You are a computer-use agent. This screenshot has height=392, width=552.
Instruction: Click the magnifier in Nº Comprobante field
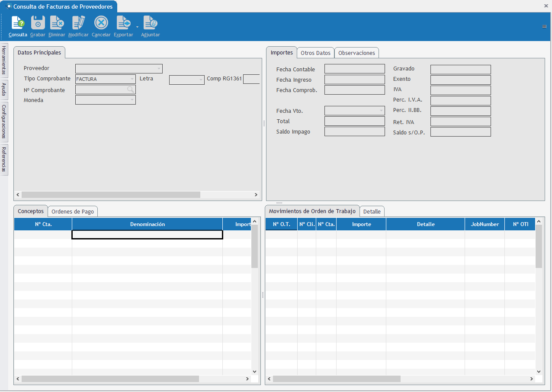pyautogui.click(x=130, y=89)
